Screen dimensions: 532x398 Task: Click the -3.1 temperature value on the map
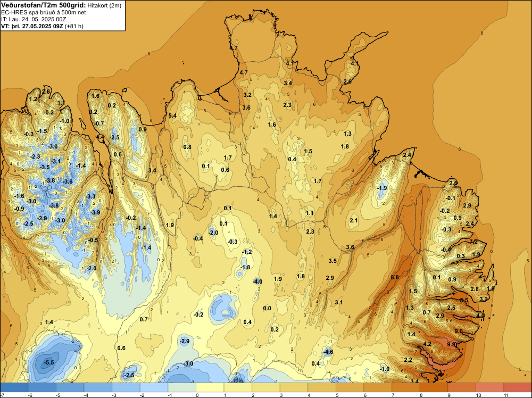tap(56, 161)
